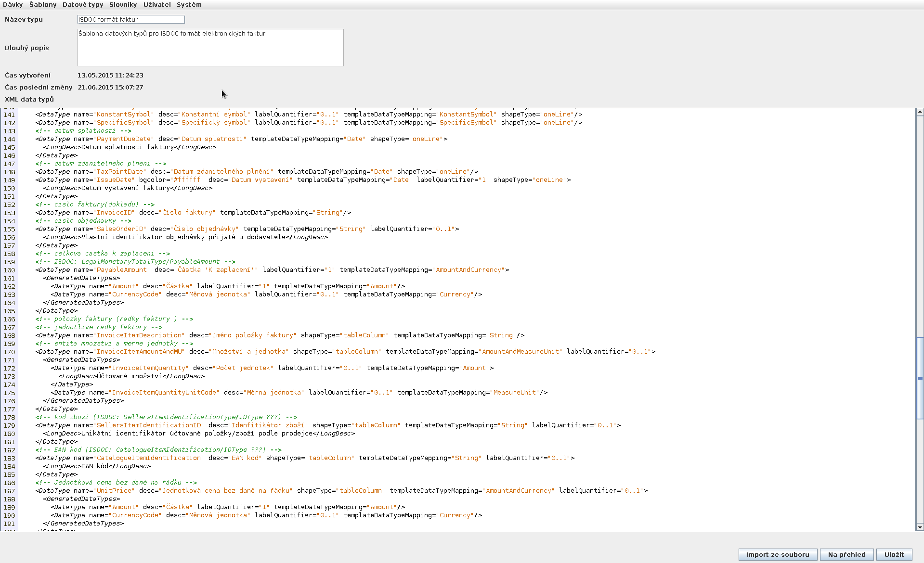This screenshot has width=924, height=563.
Task: Open the Systém menu
Action: (189, 5)
